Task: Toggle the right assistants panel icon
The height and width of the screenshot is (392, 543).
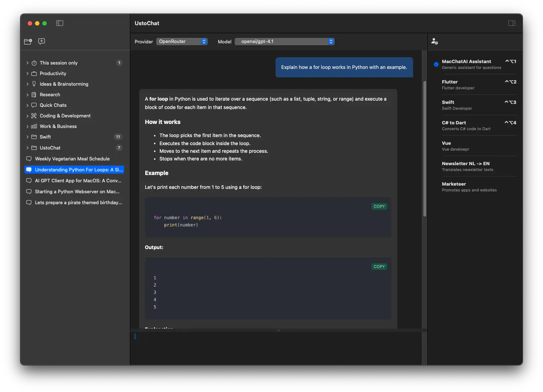Action: tap(512, 23)
